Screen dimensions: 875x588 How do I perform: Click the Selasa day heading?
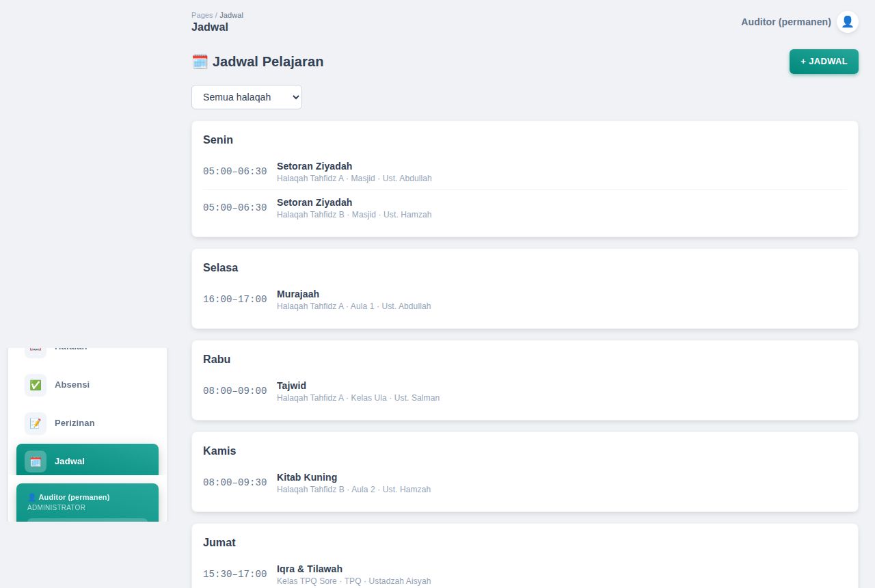point(220,267)
